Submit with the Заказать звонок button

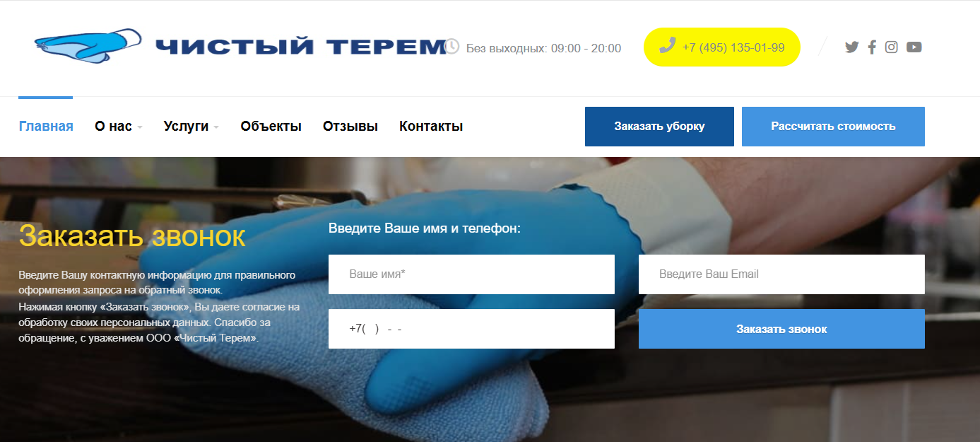pos(781,329)
